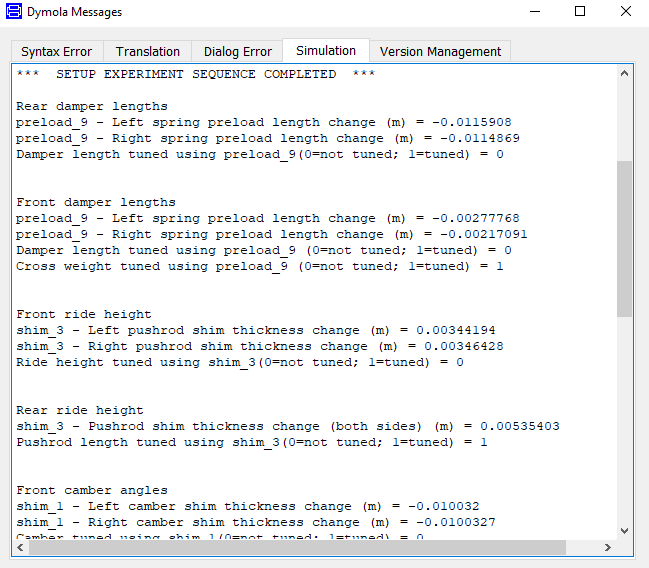Click the scroll left arrow
The image size is (649, 568).
20,547
